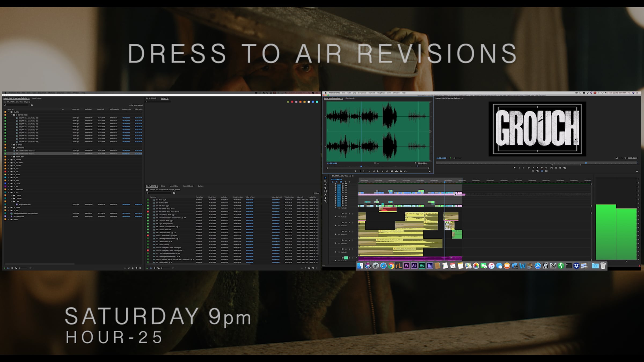Launch Google Chrome from the Dock
644x362 pixels.
point(391,266)
